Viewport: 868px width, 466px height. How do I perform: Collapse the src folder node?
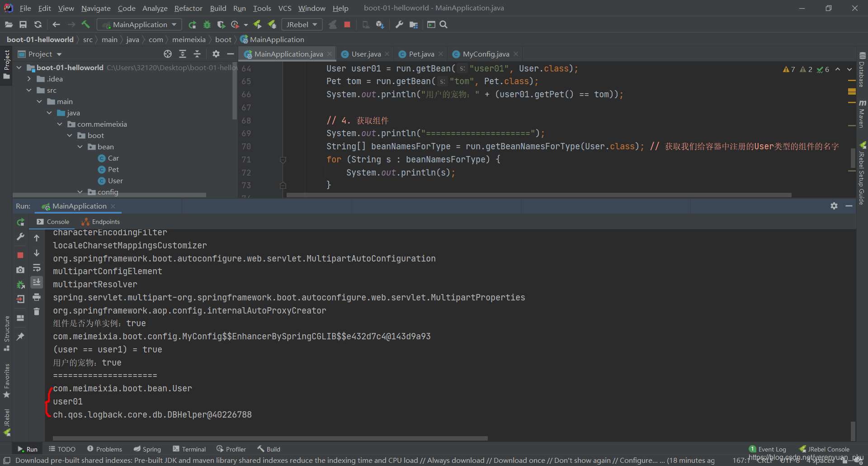[x=29, y=90]
